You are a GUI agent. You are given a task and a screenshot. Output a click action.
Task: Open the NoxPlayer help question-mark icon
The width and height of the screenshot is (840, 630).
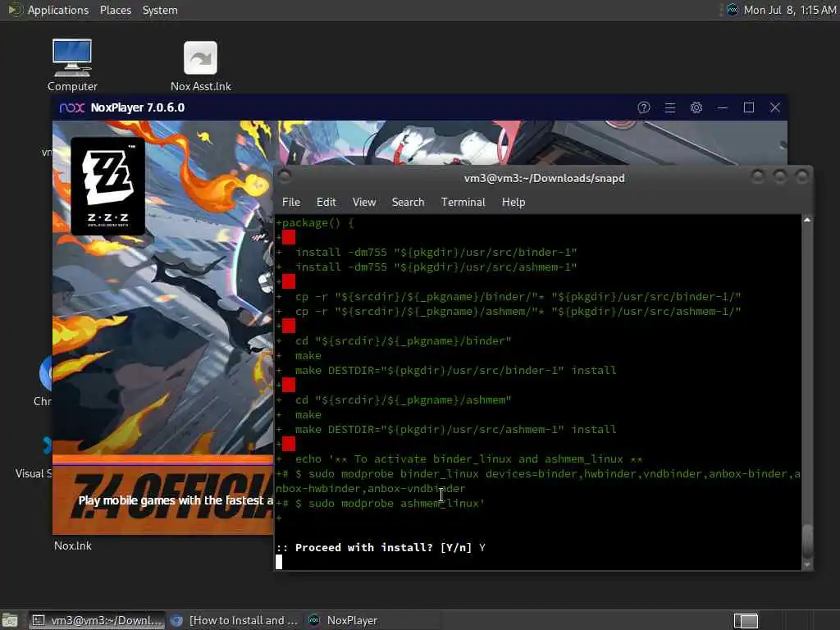(x=643, y=107)
